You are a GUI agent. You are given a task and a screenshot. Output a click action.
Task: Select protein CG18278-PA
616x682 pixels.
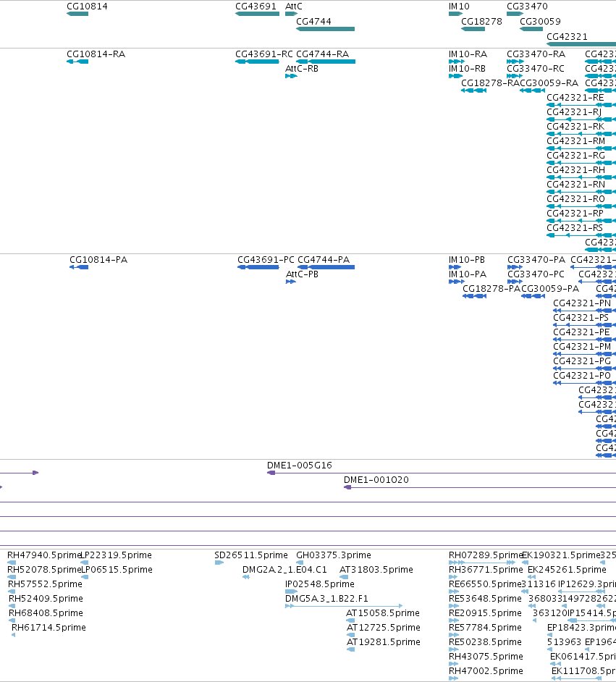pos(491,289)
